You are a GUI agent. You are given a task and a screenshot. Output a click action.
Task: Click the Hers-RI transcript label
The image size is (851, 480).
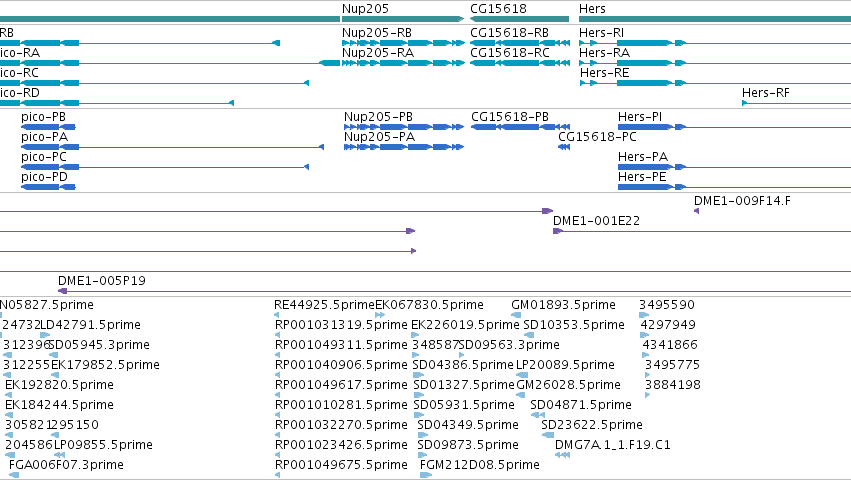pos(601,33)
